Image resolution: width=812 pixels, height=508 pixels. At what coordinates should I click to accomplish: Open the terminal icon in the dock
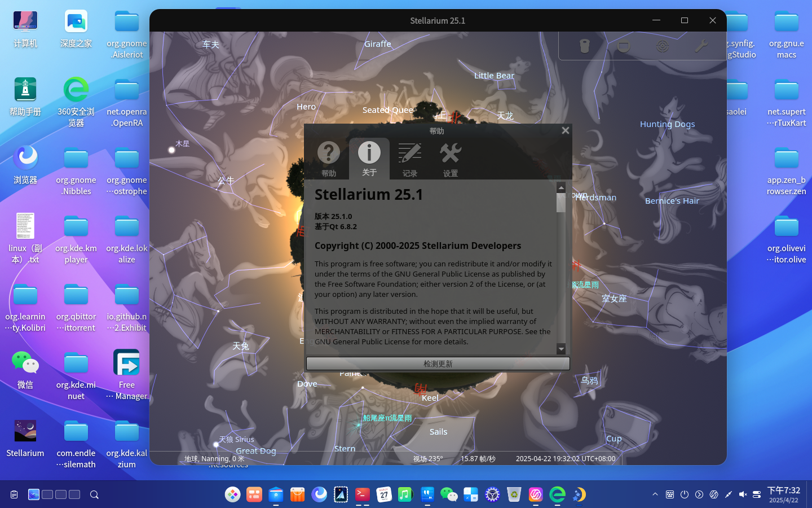[x=363, y=494]
